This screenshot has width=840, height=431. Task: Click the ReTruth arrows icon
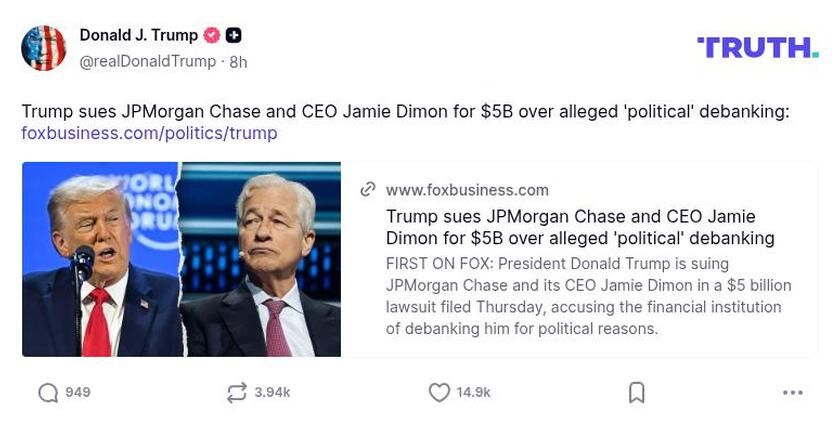(237, 393)
